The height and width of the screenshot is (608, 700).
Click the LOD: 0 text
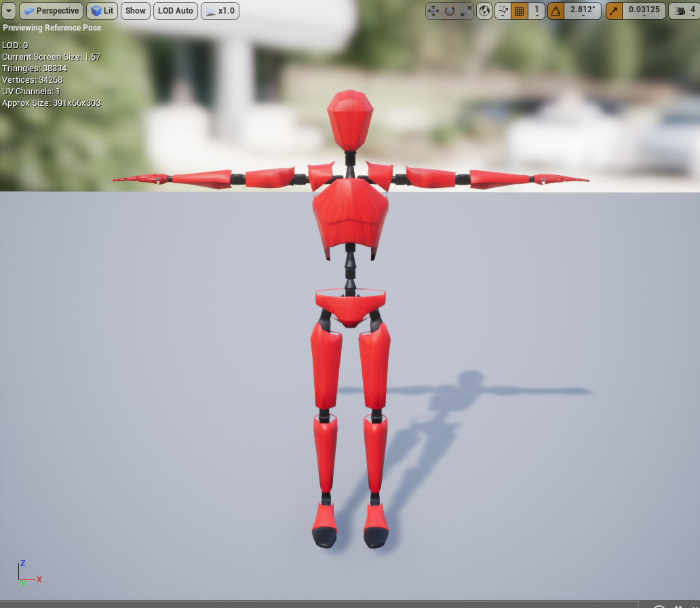[x=15, y=45]
